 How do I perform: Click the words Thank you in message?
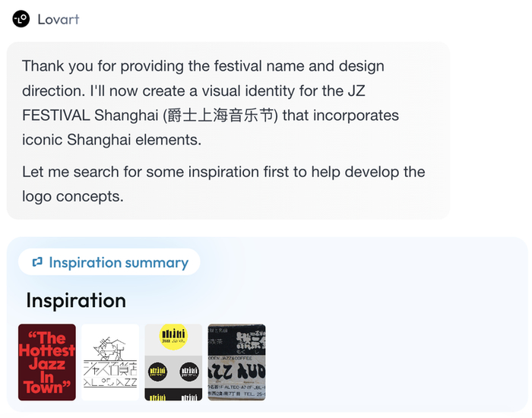point(55,66)
